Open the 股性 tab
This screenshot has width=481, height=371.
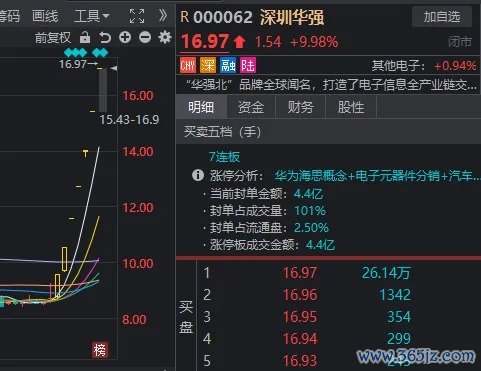[351, 107]
